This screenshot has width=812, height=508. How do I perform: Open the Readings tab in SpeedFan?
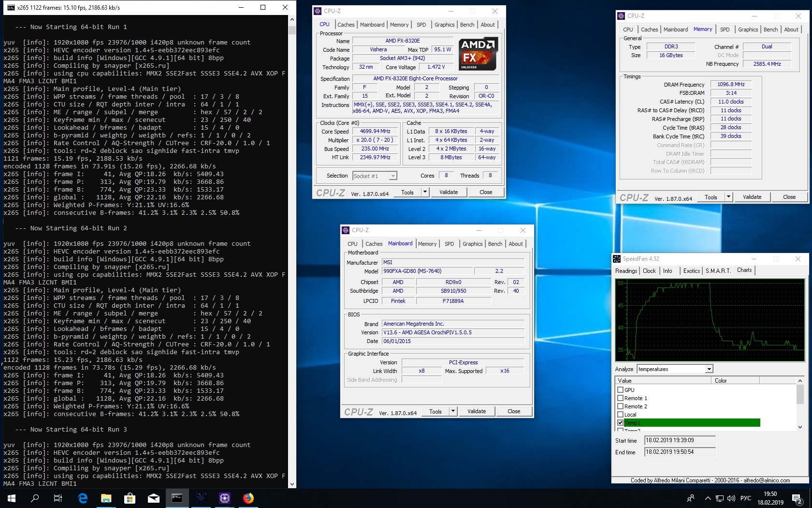coord(626,271)
